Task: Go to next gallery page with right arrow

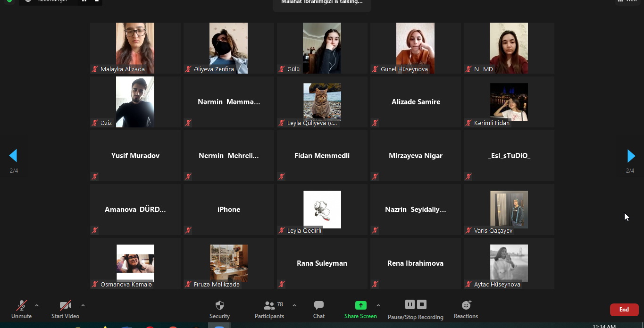Action: [x=631, y=156]
